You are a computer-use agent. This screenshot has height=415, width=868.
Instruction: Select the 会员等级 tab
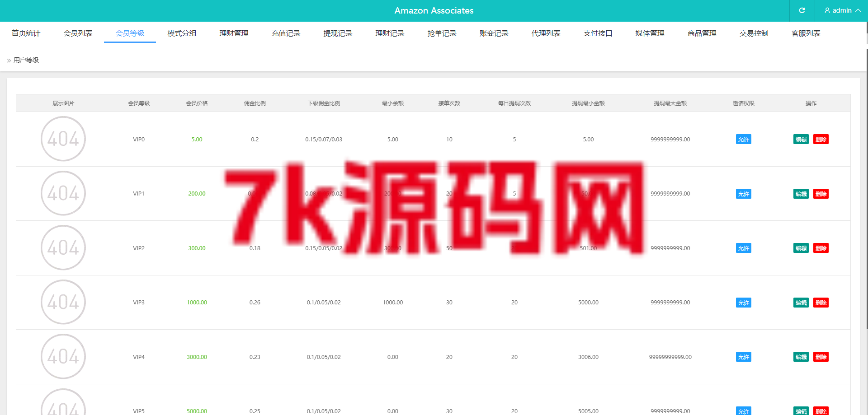click(x=130, y=33)
